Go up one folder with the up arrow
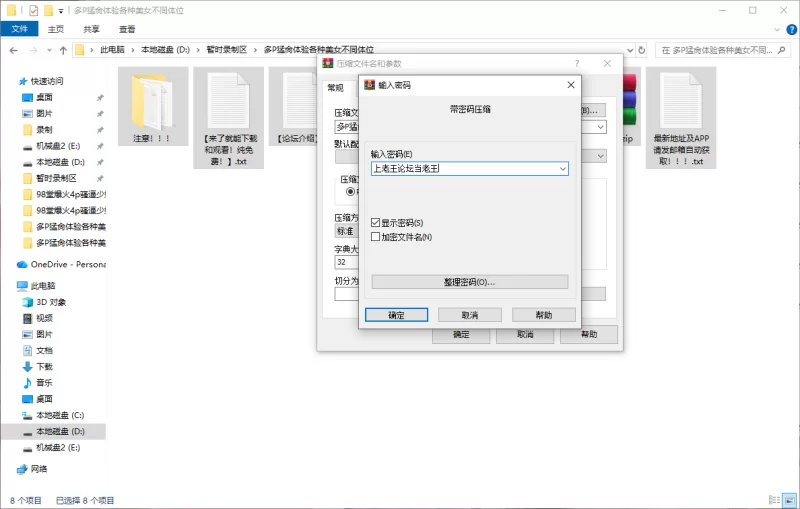 coord(63,50)
